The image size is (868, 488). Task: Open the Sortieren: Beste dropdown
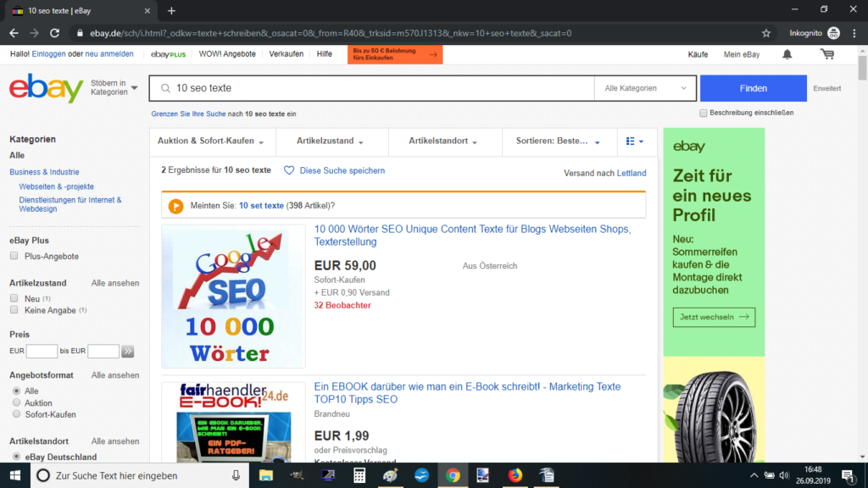[x=558, y=141]
